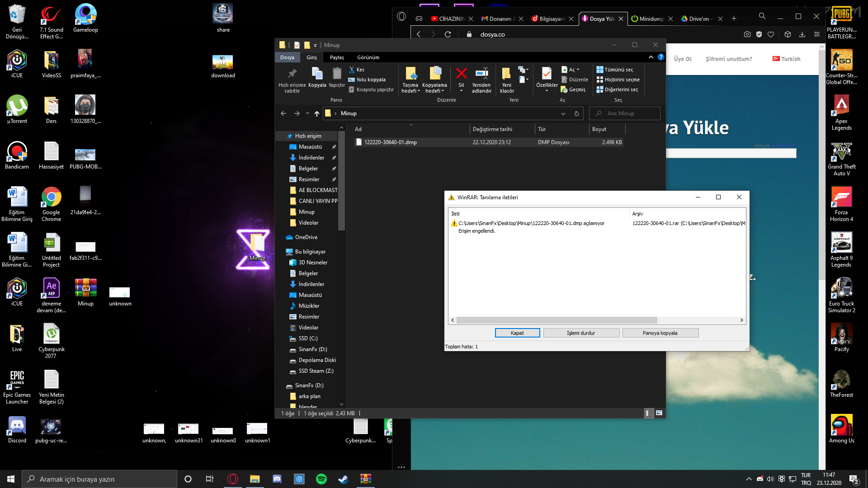This screenshot has height=488, width=868.
Task: Select the 122220-30640-01.dmp file row
Action: [488, 142]
